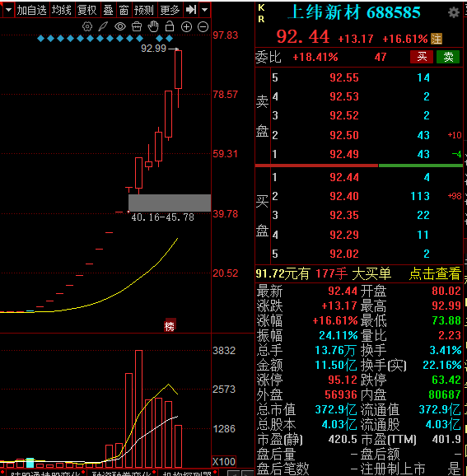Zoom out with the minus circle icon
The image size is (467, 476).
(203, 27)
